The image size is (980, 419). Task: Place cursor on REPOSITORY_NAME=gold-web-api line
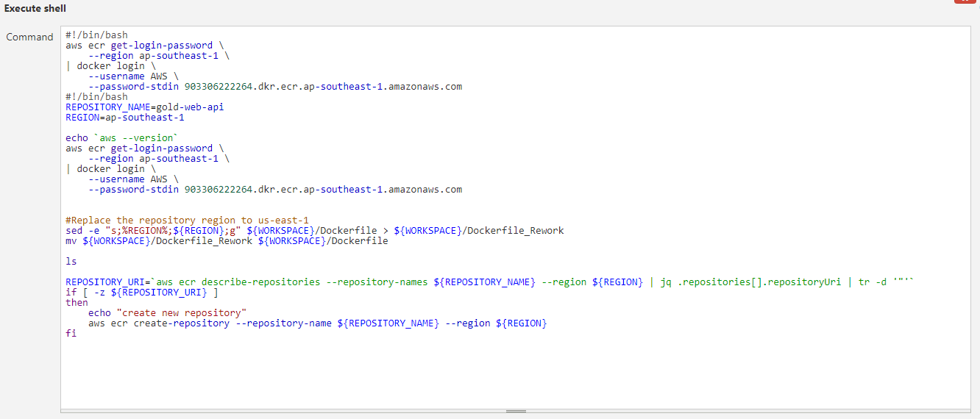click(x=144, y=107)
